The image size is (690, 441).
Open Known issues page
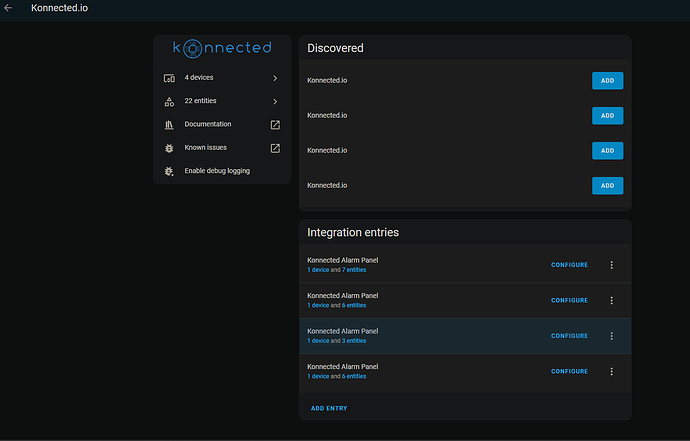pyautogui.click(x=222, y=148)
